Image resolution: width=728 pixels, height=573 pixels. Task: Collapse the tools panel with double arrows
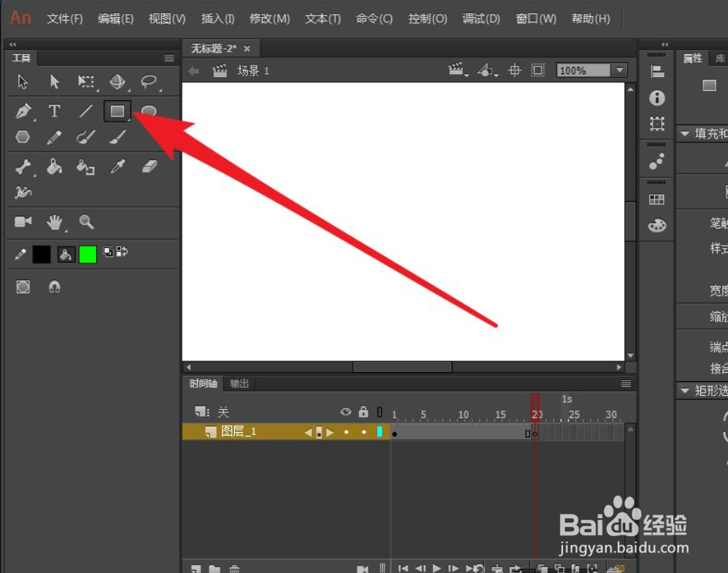click(x=12, y=45)
